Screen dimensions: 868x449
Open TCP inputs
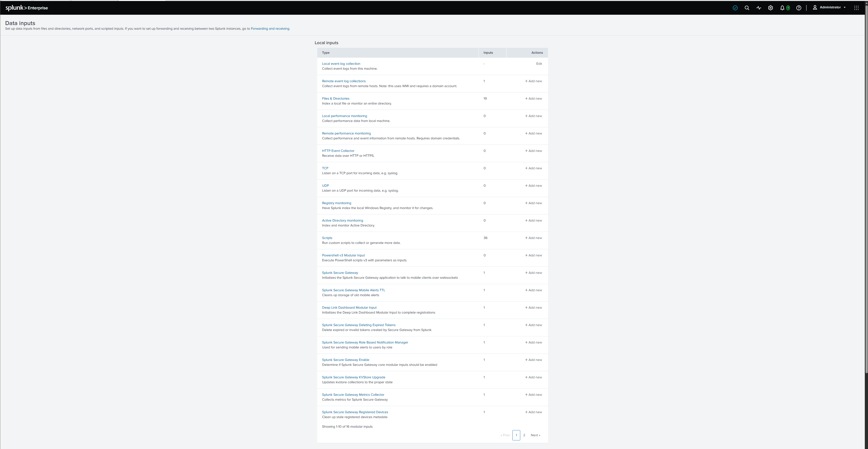tap(325, 168)
